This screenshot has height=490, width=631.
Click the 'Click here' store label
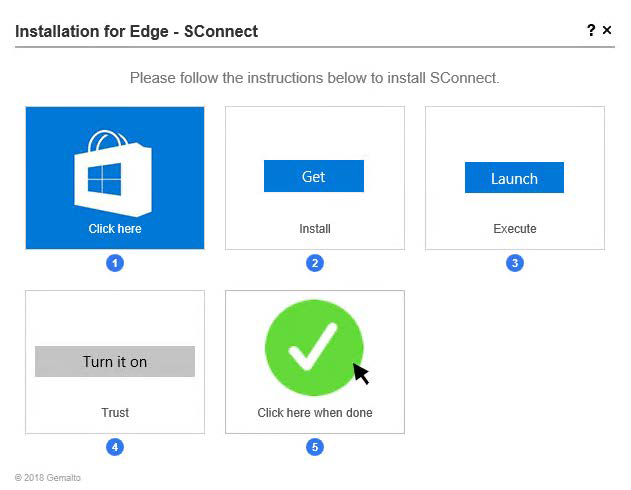click(x=115, y=229)
